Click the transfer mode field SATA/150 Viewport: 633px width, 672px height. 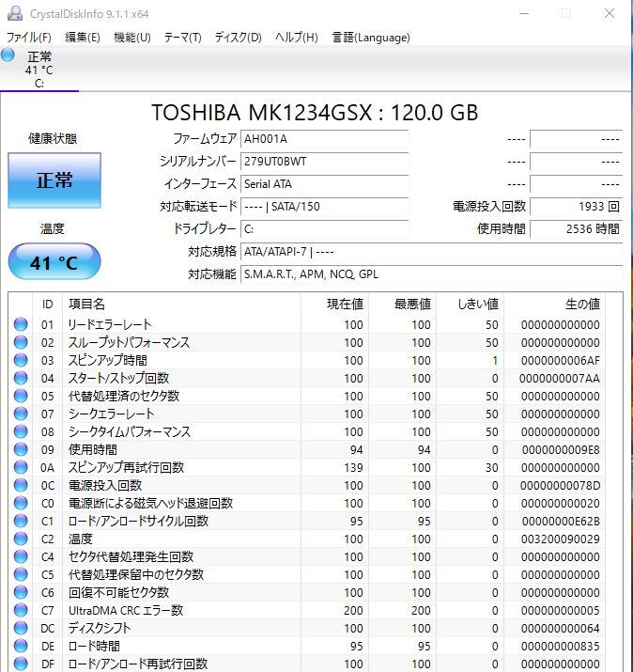click(324, 207)
